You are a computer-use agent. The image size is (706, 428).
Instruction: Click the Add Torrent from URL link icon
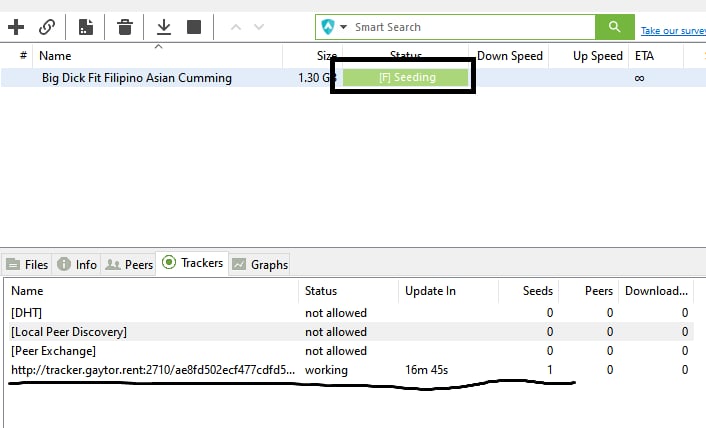[47, 27]
